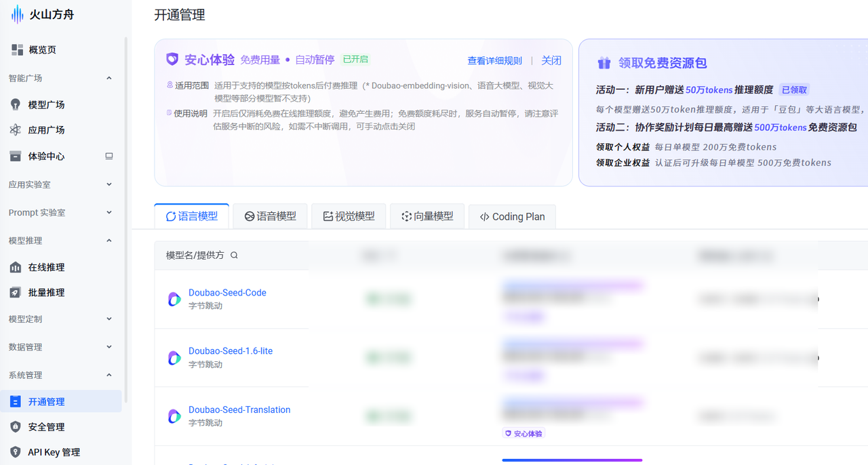The height and width of the screenshot is (465, 868).
Task: Open the Doubao-Seed-1.6-lite model details
Action: point(230,350)
